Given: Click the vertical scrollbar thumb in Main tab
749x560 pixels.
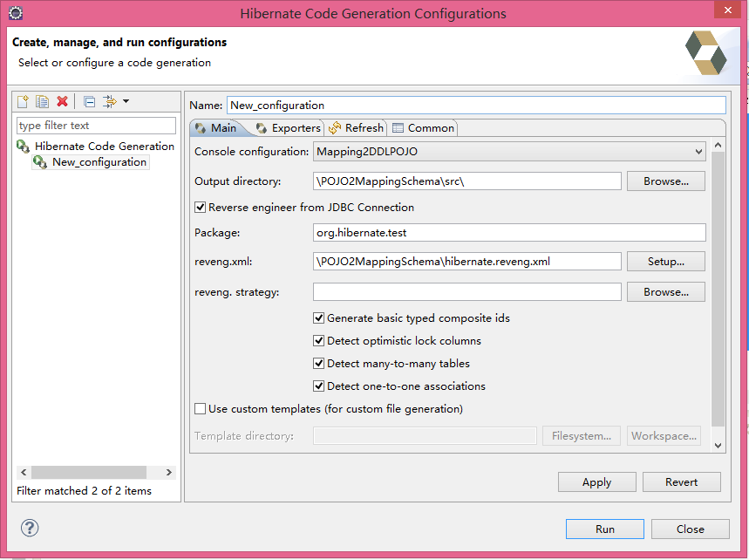Looking at the screenshot, I should (x=718, y=289).
